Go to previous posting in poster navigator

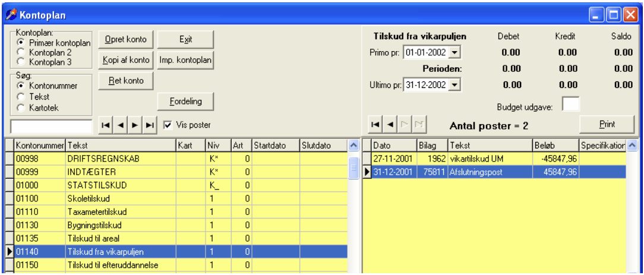pos(390,124)
